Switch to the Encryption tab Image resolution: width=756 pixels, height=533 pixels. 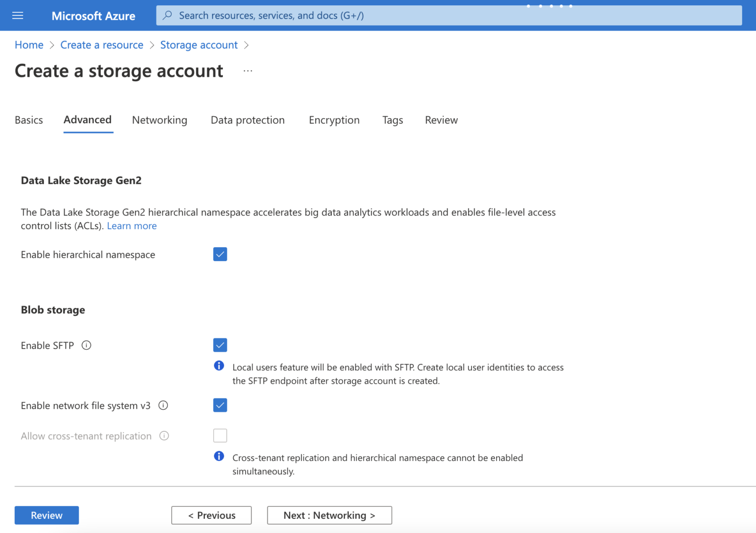[334, 120]
